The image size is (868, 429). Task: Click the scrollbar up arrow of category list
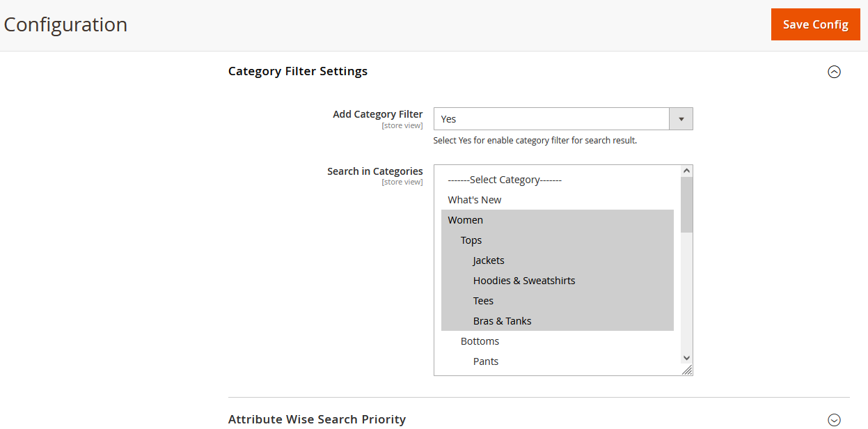point(686,169)
